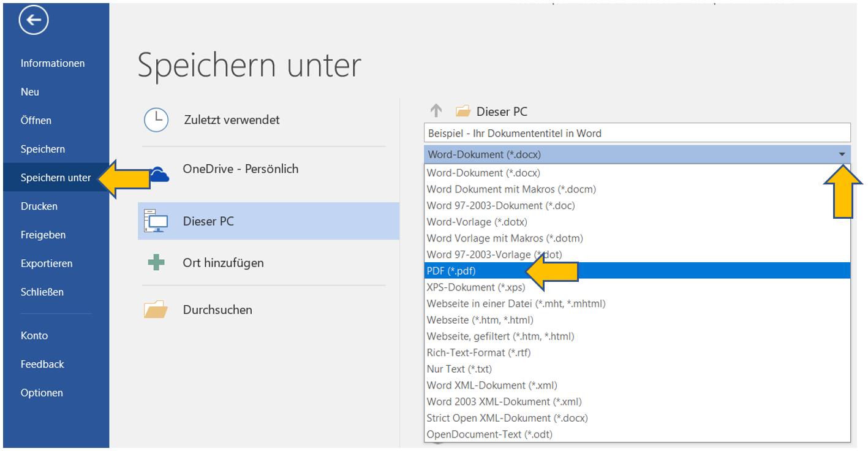
Task: Click the file name input field
Action: [x=637, y=133]
